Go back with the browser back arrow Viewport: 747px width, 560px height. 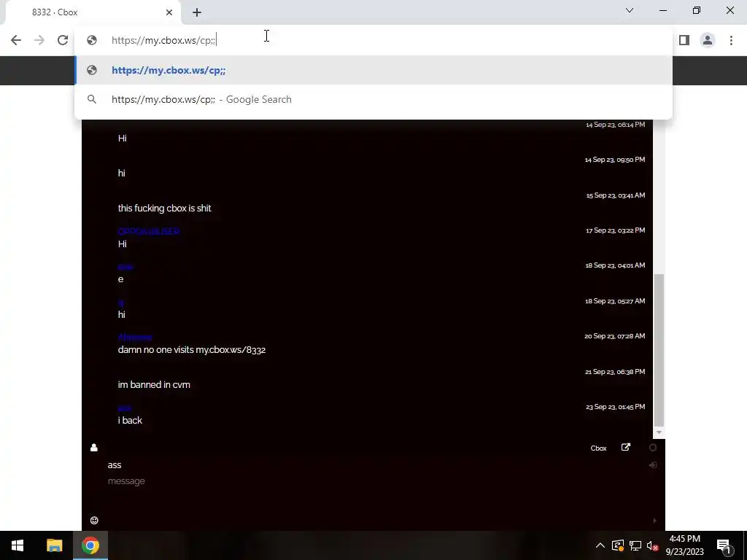(16, 40)
